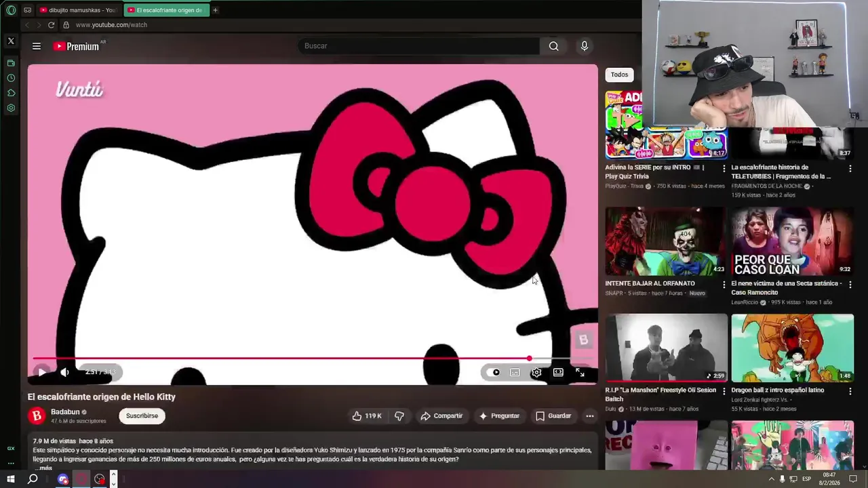Open the Badabun channel name link
Viewport: 868px width, 488px height.
tap(65, 412)
